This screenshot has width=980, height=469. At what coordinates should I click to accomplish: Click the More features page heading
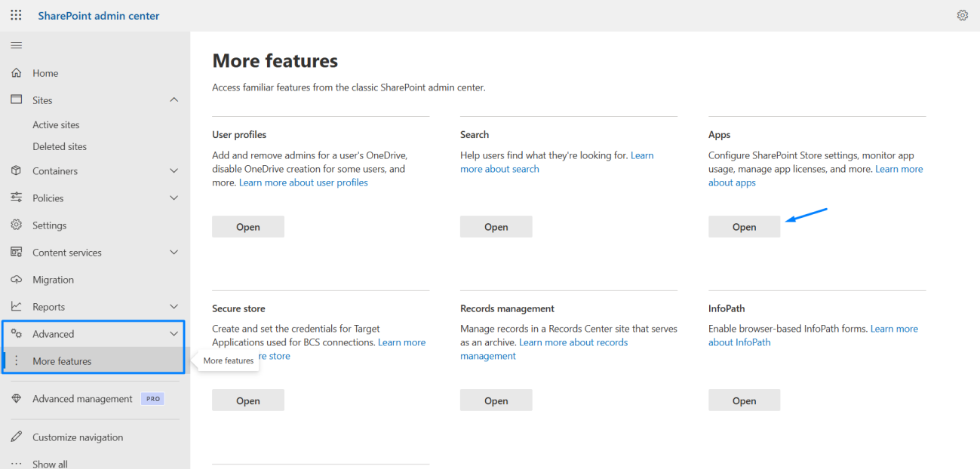point(275,61)
